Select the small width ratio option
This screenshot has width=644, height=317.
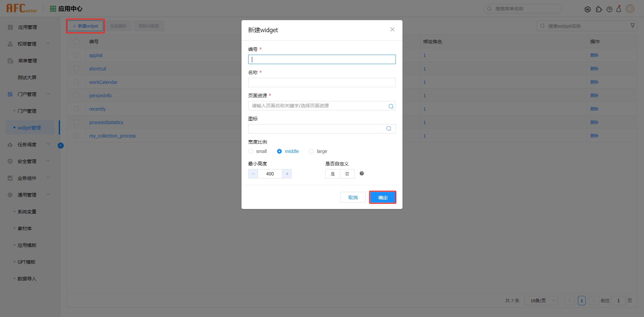tap(251, 151)
